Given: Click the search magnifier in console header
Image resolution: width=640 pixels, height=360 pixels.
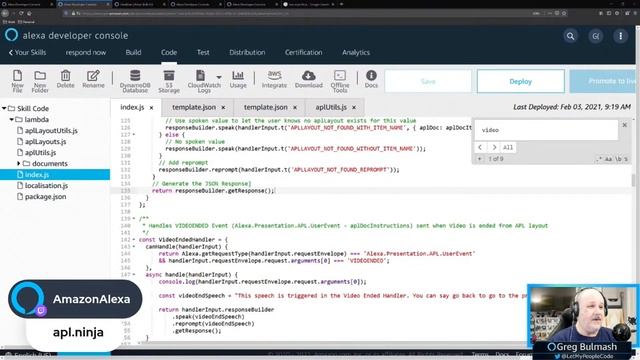Looking at the screenshot, I should (570, 36).
